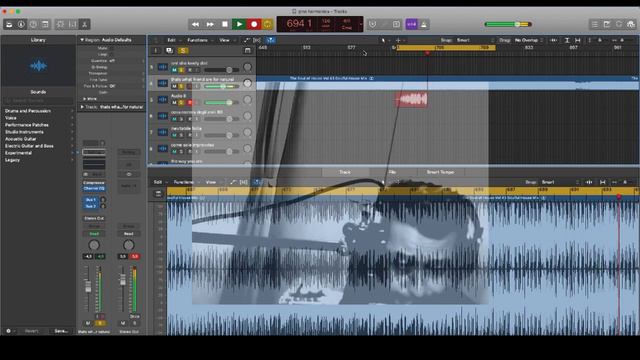Open the left-click pointer tool menu
The height and width of the screenshot is (360, 640).
click(385, 40)
